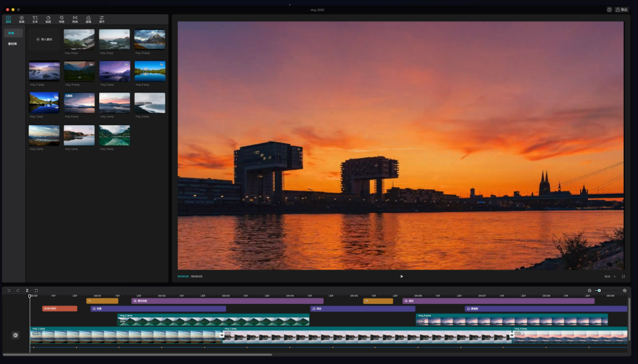Open the 滤镜 (Filters) panel icon

point(89,19)
